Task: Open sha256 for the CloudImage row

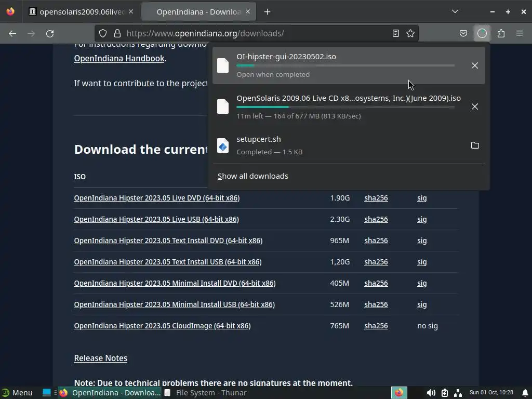Action: pos(376,326)
